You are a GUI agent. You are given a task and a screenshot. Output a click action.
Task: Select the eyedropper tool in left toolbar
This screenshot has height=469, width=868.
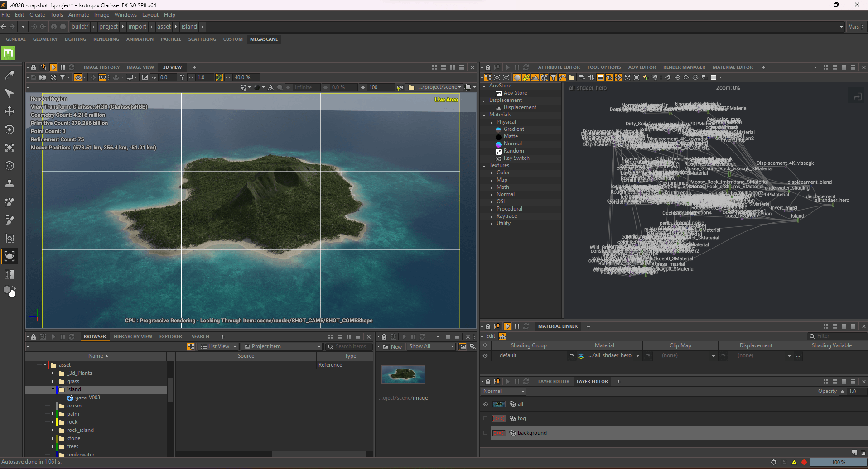(x=10, y=75)
